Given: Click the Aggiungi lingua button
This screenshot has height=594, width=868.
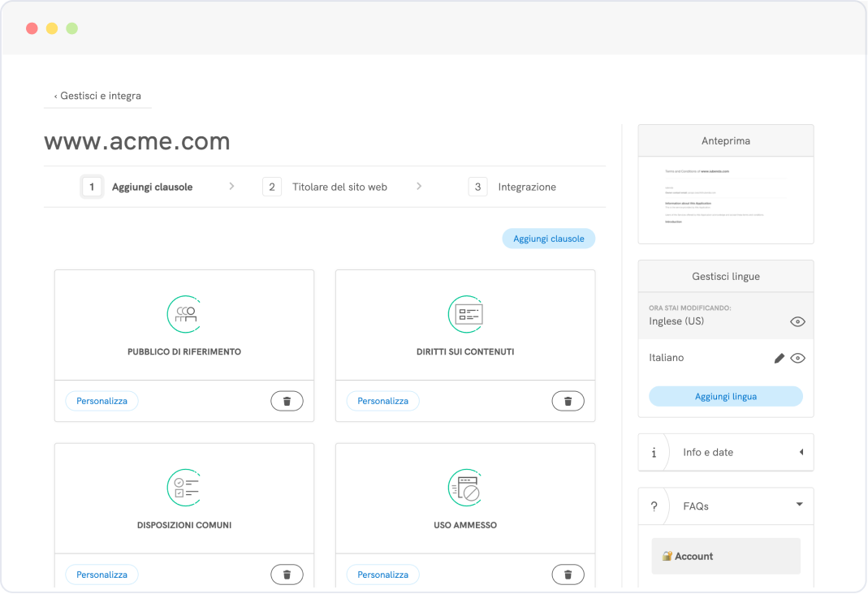Looking at the screenshot, I should [725, 396].
